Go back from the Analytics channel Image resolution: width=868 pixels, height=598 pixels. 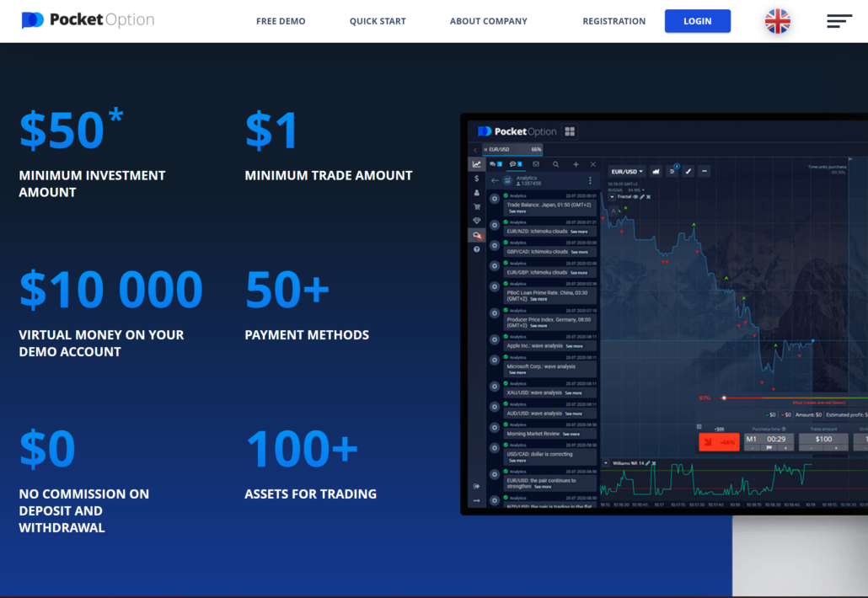pyautogui.click(x=495, y=180)
